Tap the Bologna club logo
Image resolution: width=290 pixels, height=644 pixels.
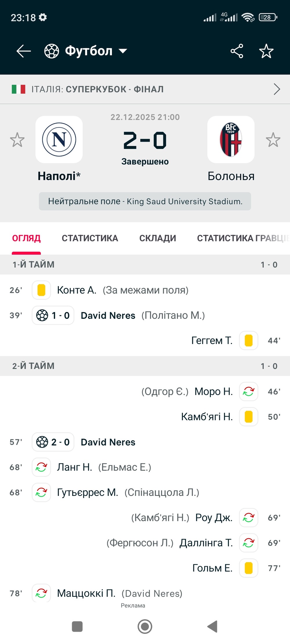pos(231,139)
